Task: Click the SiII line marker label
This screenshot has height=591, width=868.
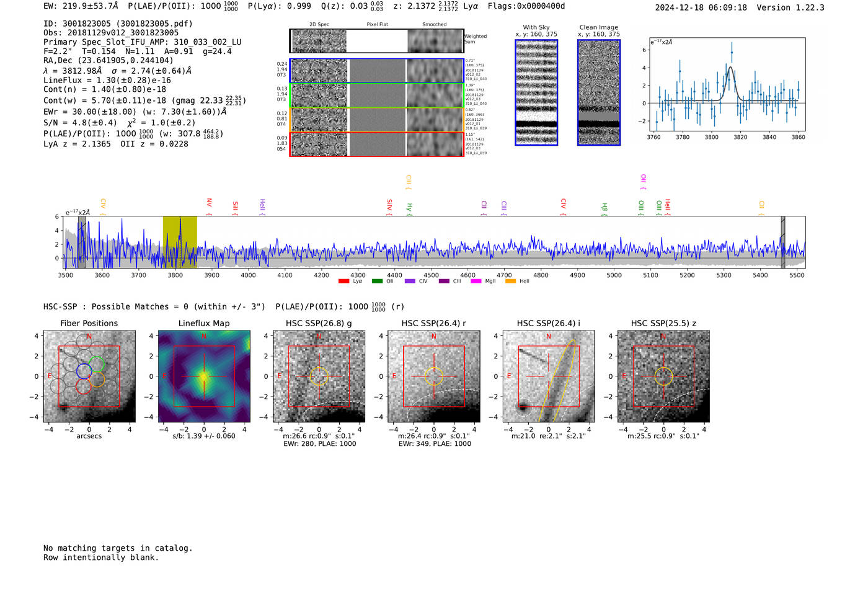Action: tap(236, 207)
